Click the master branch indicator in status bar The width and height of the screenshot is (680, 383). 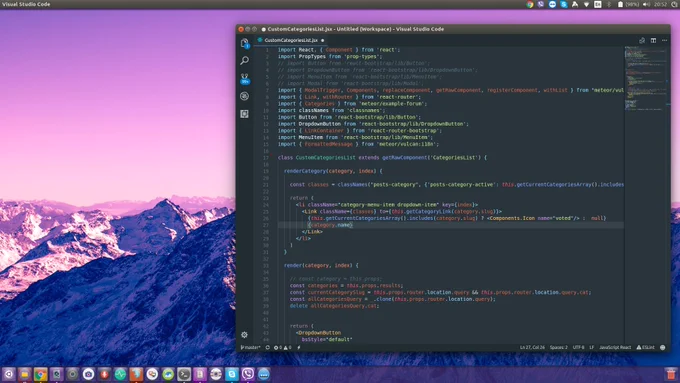[x=251, y=347]
